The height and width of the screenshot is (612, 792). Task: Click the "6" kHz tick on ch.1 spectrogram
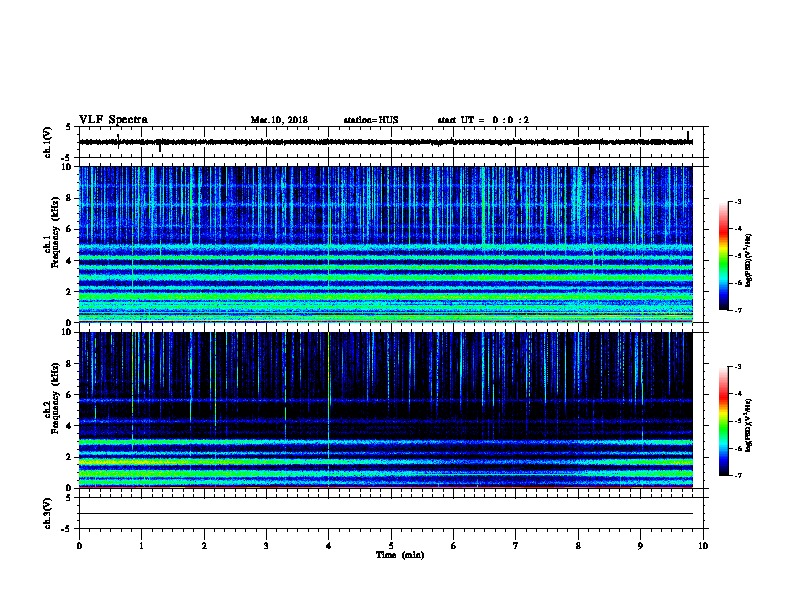pyautogui.click(x=69, y=230)
